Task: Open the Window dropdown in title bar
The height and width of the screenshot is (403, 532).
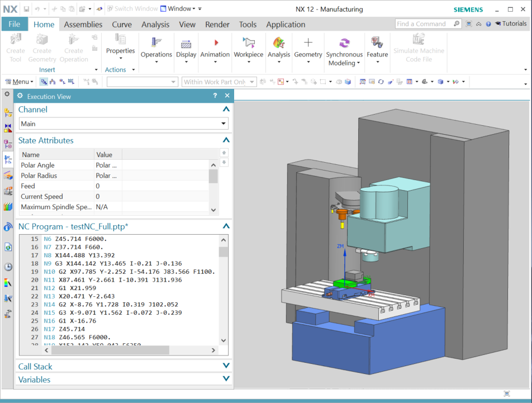Action: coord(178,9)
